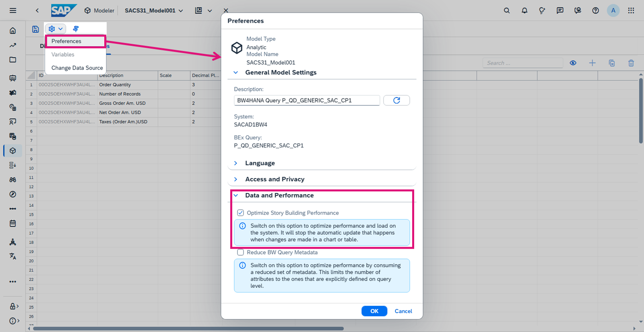This screenshot has width=644, height=332.
Task: Expand the Access and Privacy section
Action: [x=236, y=179]
